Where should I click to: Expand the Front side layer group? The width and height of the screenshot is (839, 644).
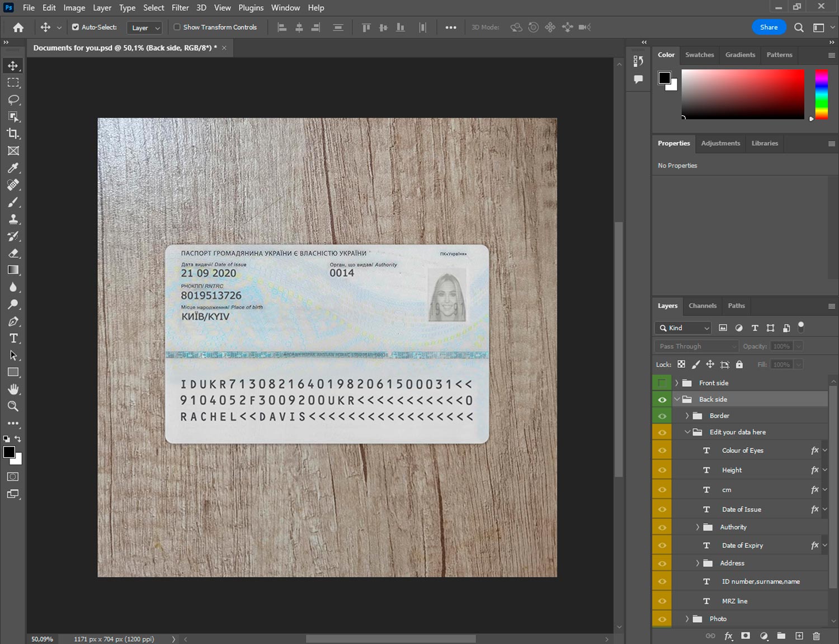676,383
